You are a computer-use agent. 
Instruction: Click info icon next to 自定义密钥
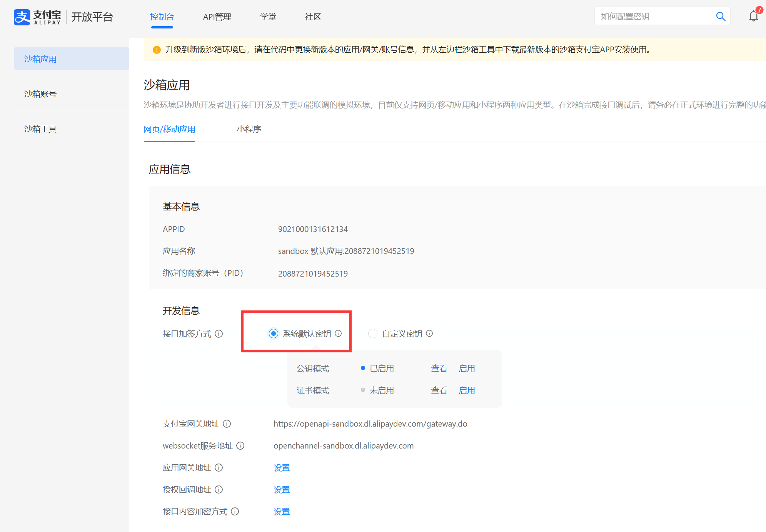pos(429,334)
